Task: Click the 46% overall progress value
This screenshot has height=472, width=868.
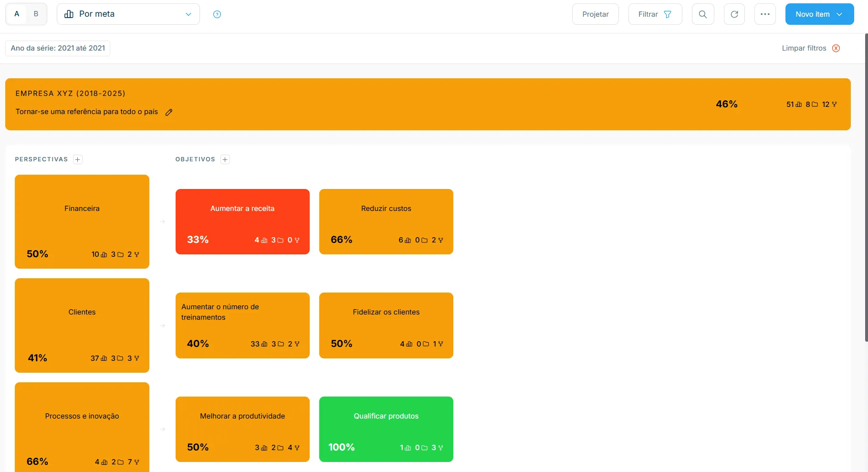Action: (726, 104)
